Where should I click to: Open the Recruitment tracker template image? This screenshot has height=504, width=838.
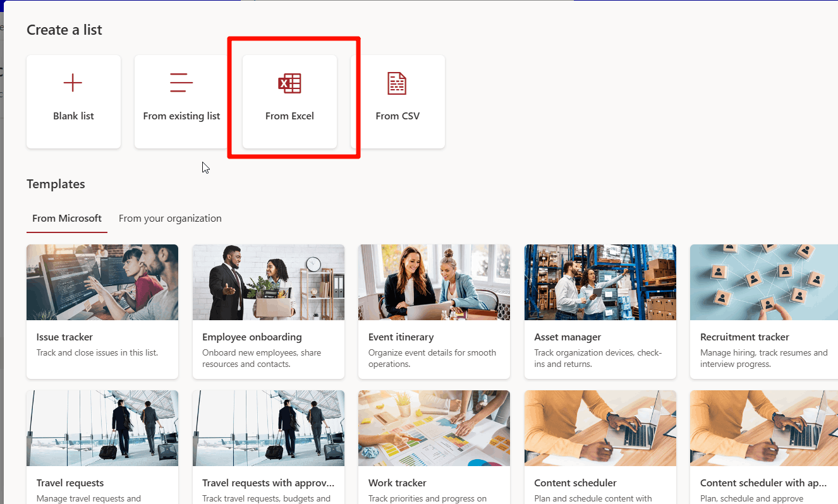click(x=764, y=282)
